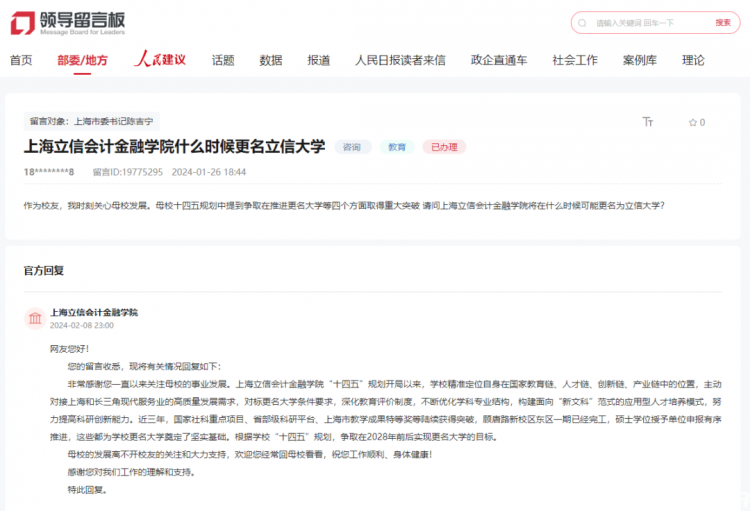750x511 pixels.
Task: Click replier name 上海立信会计金融学院
Action: [x=94, y=312]
